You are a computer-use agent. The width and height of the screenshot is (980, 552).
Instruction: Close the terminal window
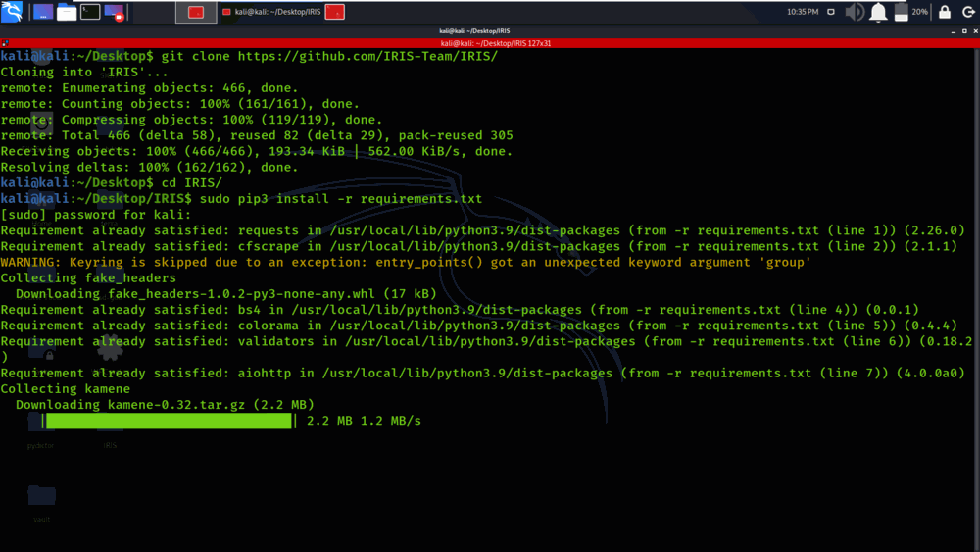976,31
